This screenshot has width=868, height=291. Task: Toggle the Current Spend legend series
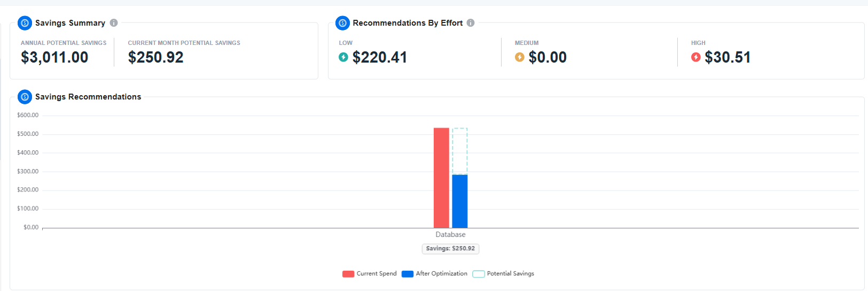[x=370, y=274]
